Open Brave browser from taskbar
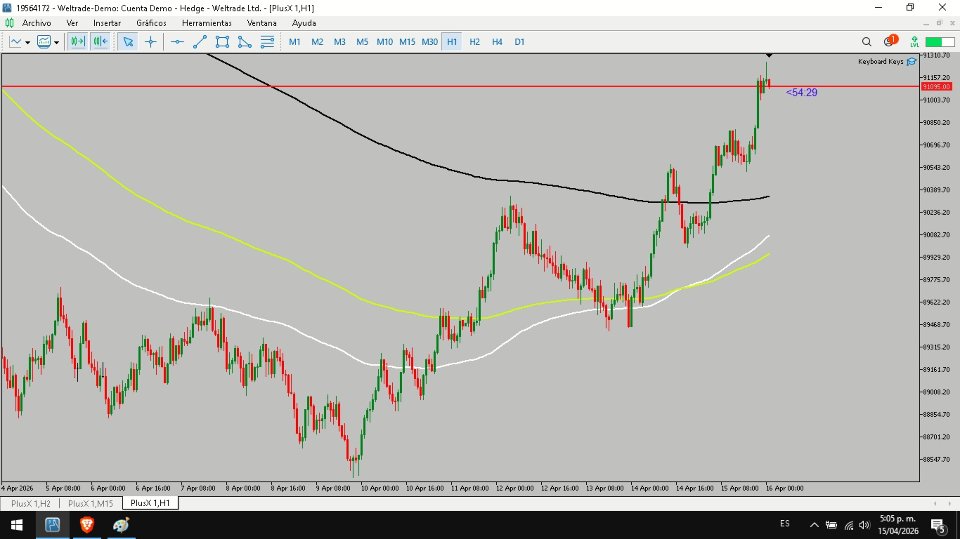Viewport: 960px width, 539px height. click(86, 525)
